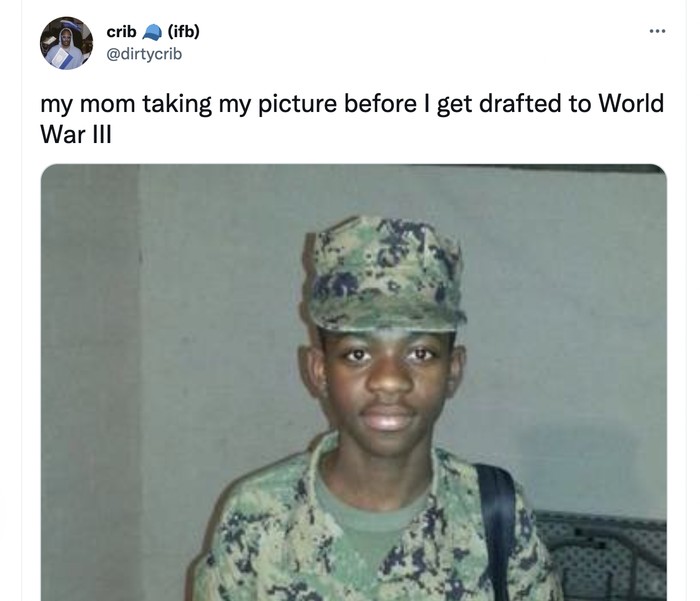The image size is (700, 601).
Task: Click the word "World" in the tweet
Action: [x=631, y=104]
